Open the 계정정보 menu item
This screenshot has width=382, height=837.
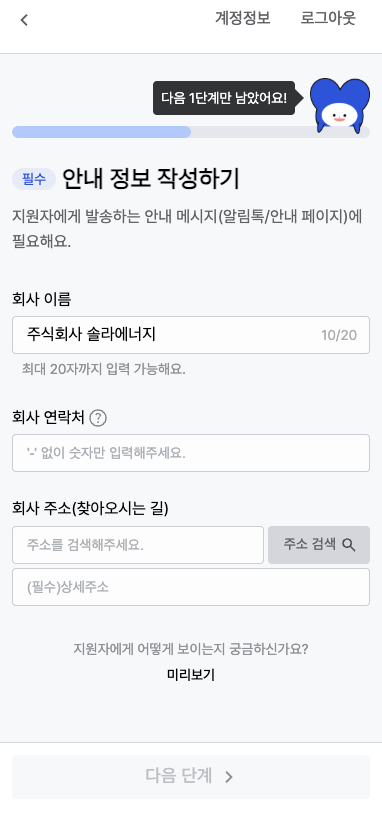point(243,19)
